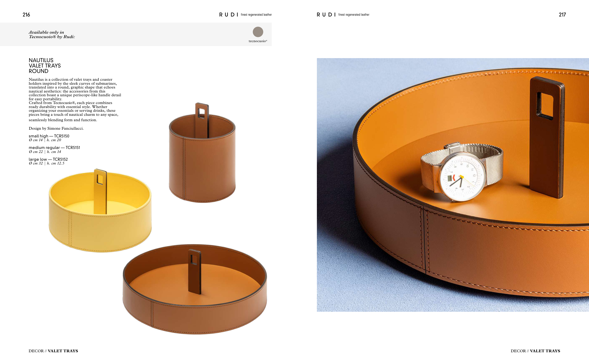Click the tecnocuoio grey color swatch
589x364 pixels.
pyautogui.click(x=258, y=32)
